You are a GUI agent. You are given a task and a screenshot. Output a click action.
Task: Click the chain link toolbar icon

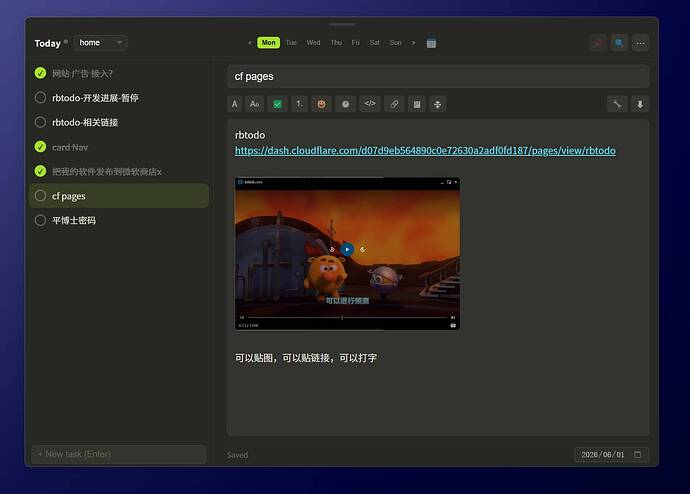(x=394, y=104)
